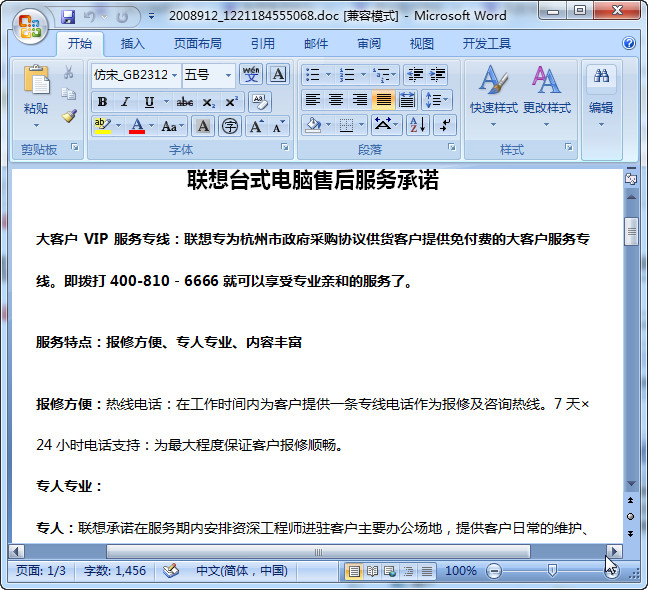Copy selection using the copy icon
Screen dimensions: 648x590
[x=69, y=94]
